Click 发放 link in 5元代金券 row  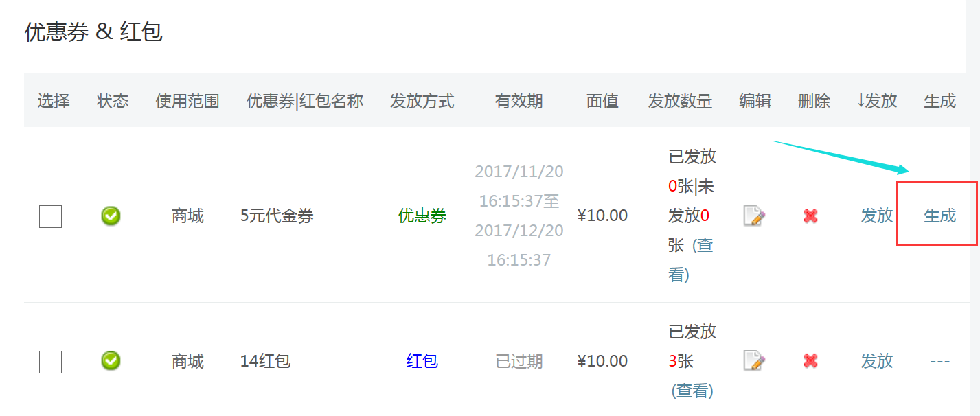click(x=877, y=216)
